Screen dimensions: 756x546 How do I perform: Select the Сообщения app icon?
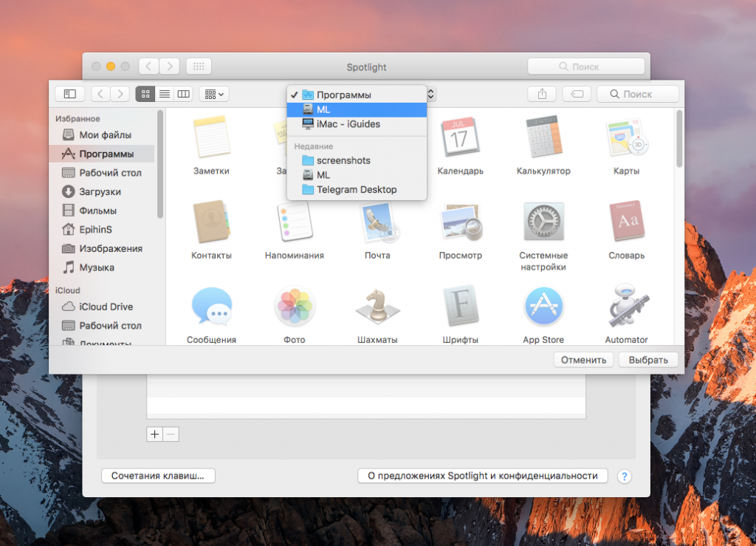(211, 307)
